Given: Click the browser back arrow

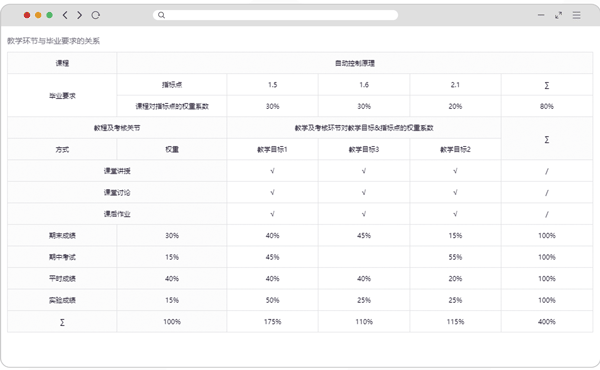Looking at the screenshot, I should (x=65, y=15).
